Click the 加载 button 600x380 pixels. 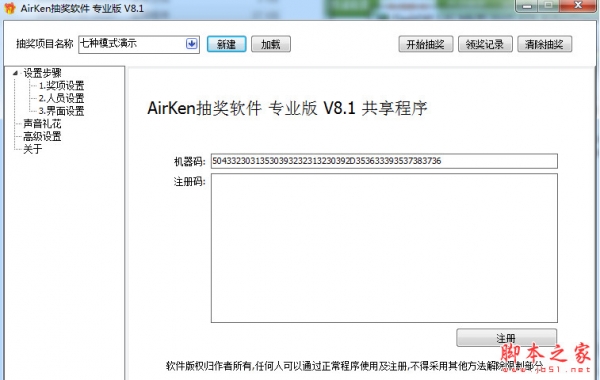tap(271, 44)
